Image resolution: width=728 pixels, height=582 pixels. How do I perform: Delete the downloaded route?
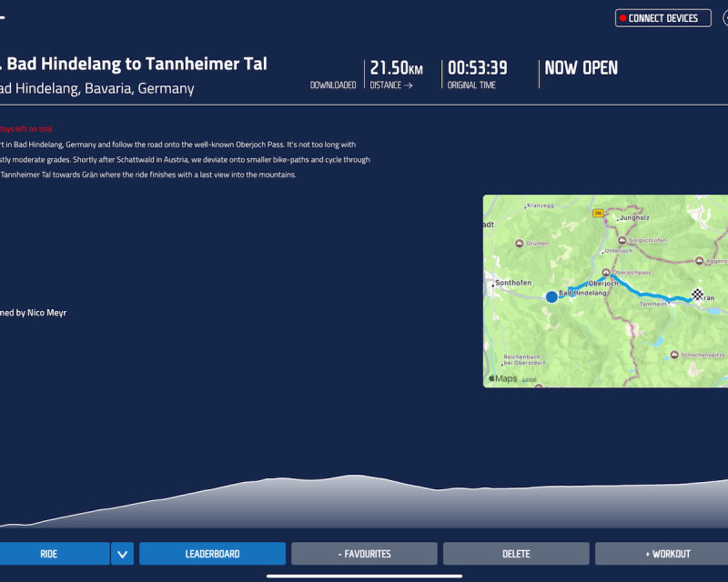coord(516,554)
